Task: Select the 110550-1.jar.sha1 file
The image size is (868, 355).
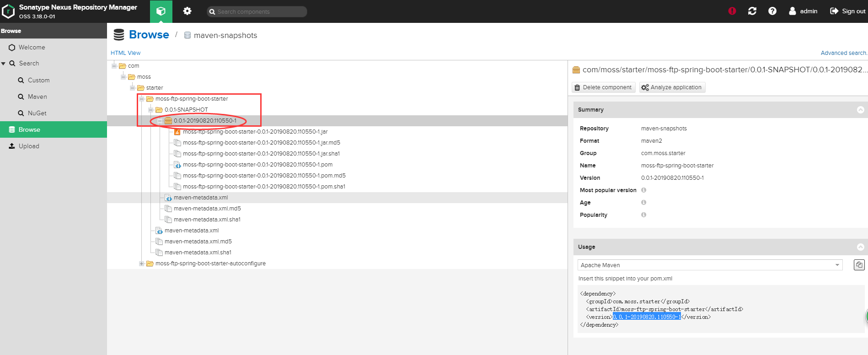Action: pos(261,154)
